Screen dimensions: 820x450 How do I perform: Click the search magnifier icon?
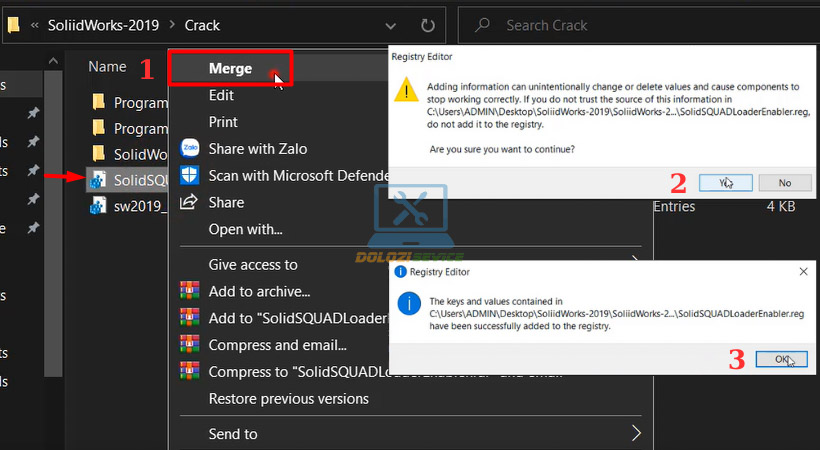click(x=482, y=25)
